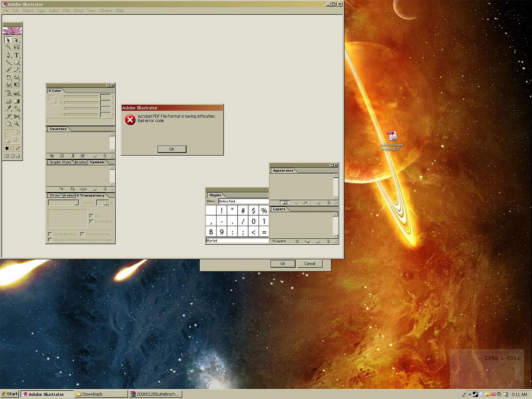Switch to the Graphic Styles tab
Viewport: 532px width, 399px height.
coord(60,162)
